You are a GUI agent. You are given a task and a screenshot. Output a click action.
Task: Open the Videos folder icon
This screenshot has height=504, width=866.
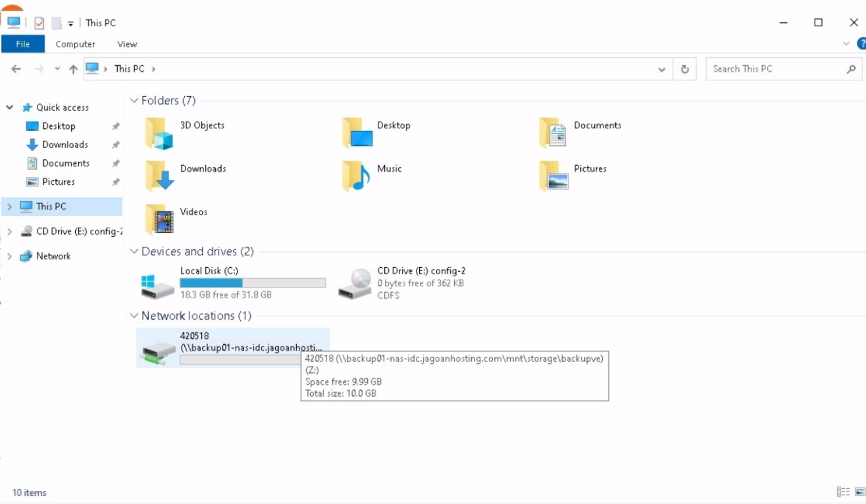(159, 220)
